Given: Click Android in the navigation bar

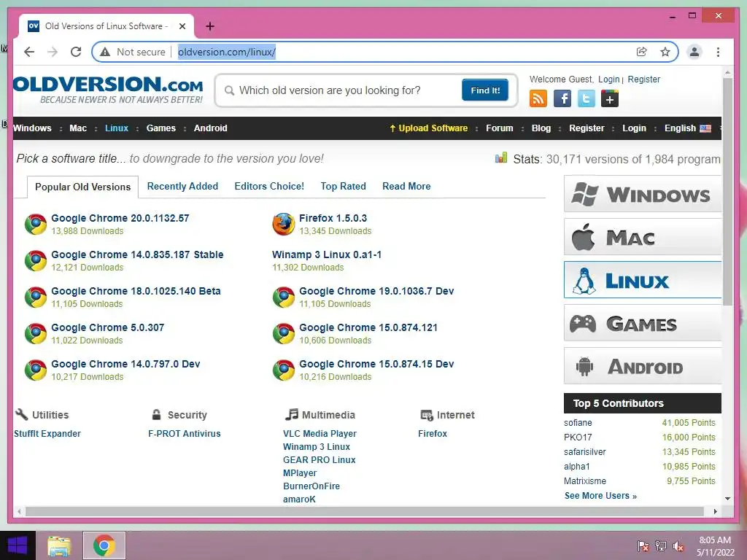Looking at the screenshot, I should point(211,128).
